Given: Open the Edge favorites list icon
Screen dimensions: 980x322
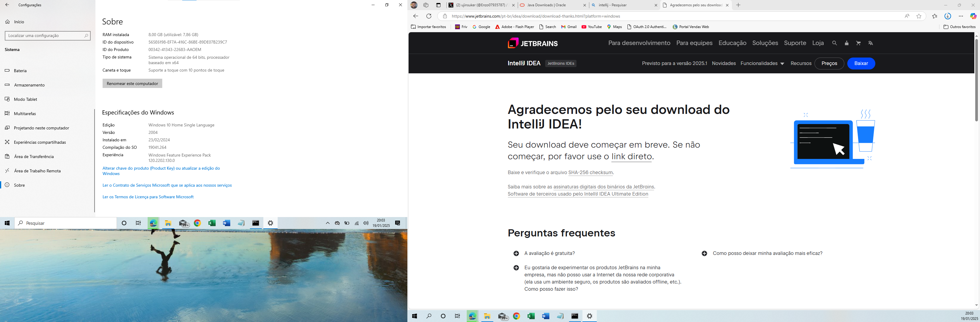Looking at the screenshot, I should click(x=935, y=16).
